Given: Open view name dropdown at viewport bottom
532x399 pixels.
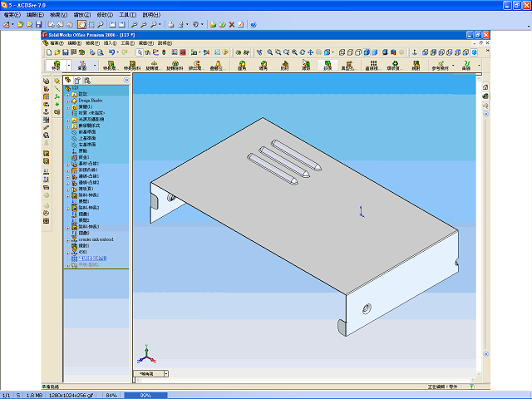Looking at the screenshot, I should [x=166, y=373].
